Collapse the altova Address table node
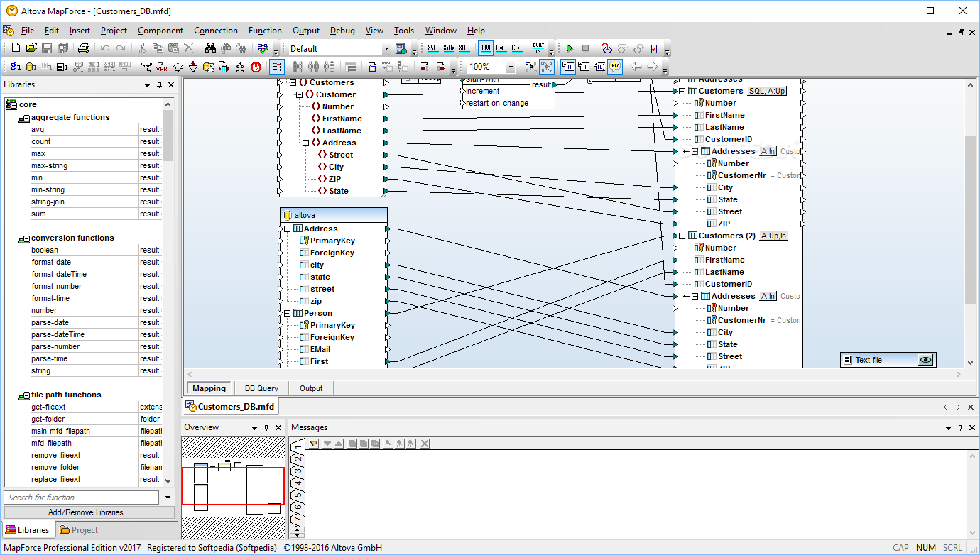This screenshot has height=555, width=980. (x=287, y=229)
